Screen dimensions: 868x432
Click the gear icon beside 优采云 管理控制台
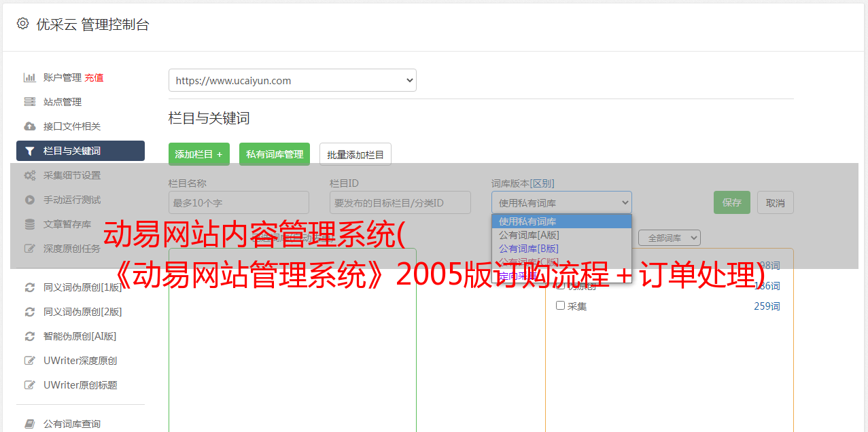(22, 24)
